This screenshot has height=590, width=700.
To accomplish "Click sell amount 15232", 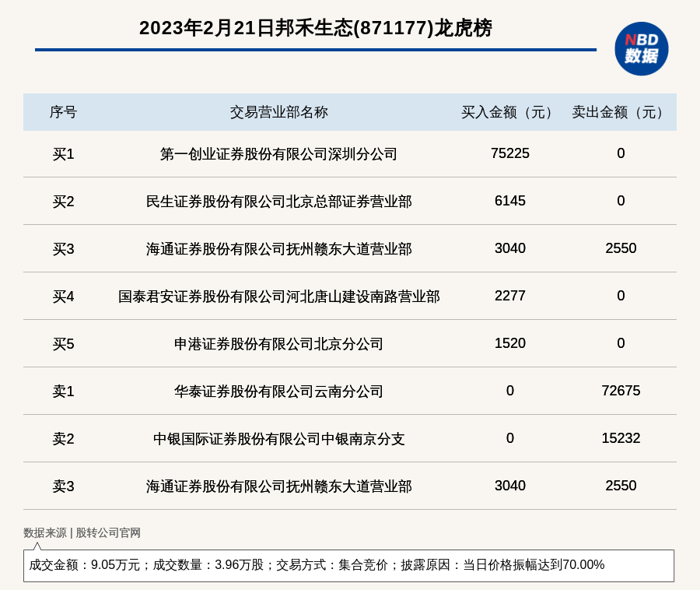I will coord(621,438).
